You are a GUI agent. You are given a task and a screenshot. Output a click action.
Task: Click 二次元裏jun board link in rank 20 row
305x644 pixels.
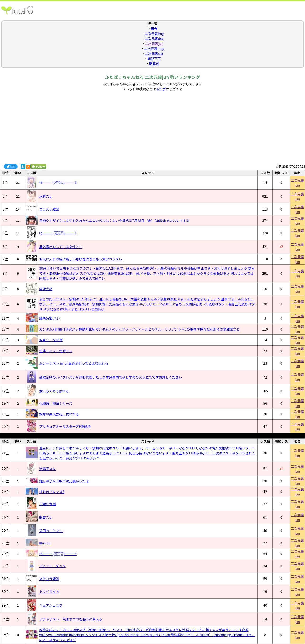click(x=297, y=427)
